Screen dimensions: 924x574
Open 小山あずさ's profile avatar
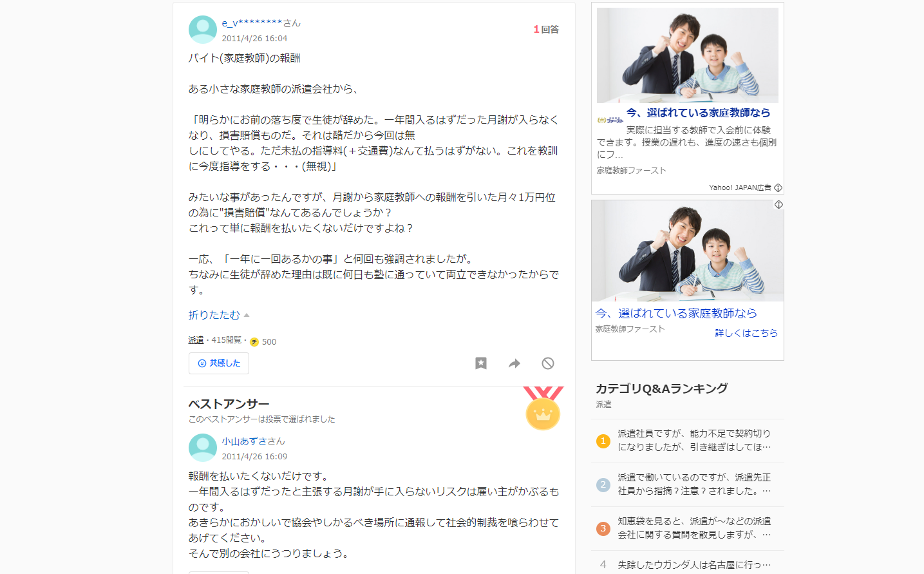click(203, 448)
